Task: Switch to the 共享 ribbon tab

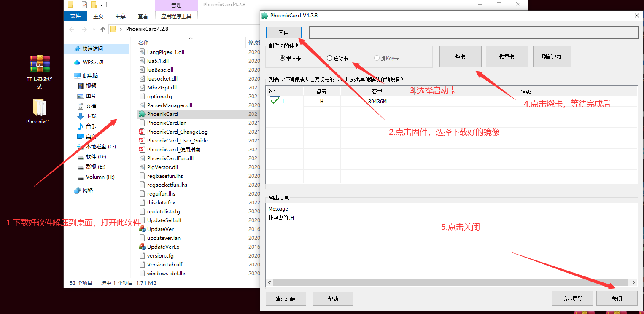Action: [x=121, y=16]
